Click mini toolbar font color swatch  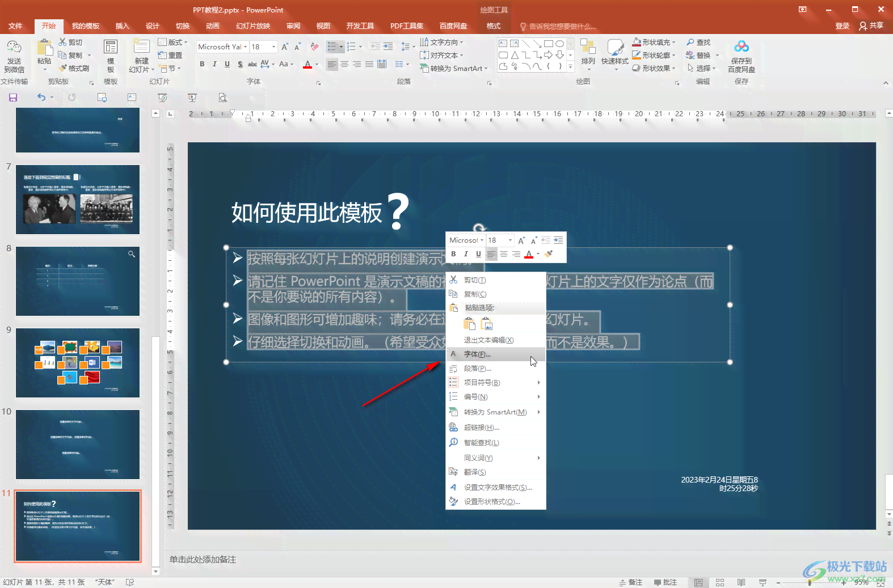pos(529,255)
